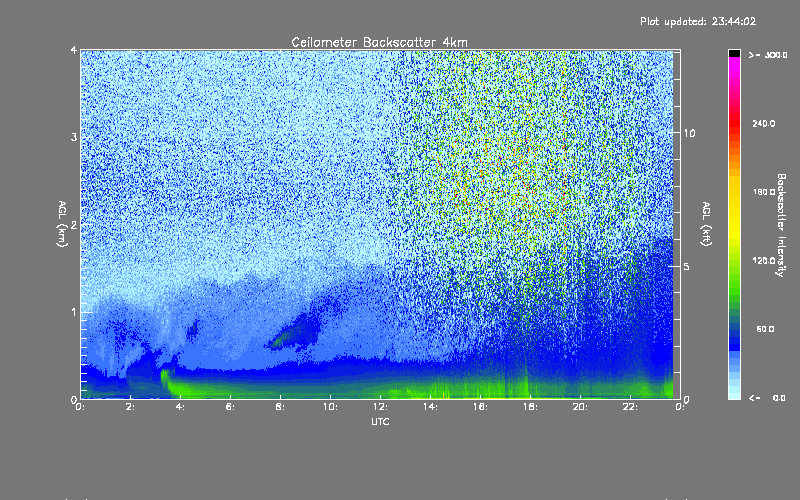
Task: Click the "14:" UTC tick label
Action: 430,407
